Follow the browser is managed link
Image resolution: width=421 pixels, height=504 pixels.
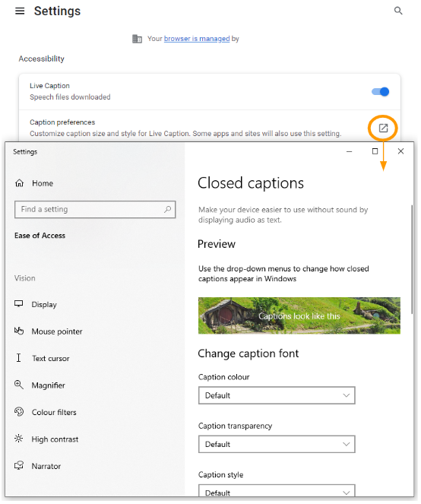[x=197, y=39]
